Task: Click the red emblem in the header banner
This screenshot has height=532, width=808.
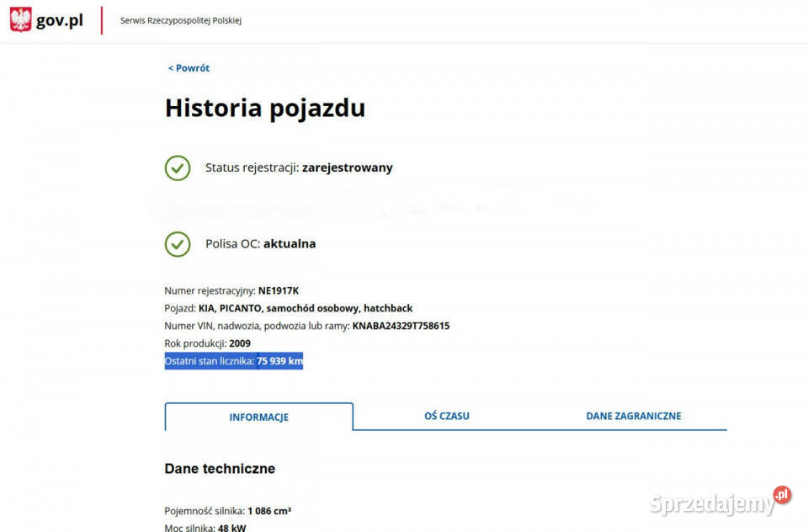Action: [19, 19]
